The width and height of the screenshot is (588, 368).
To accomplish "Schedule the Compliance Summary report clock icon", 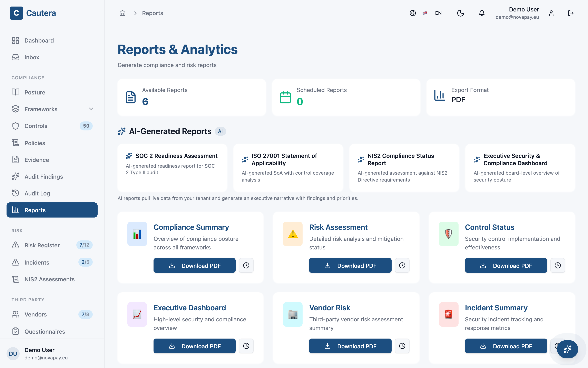I will pos(246,265).
